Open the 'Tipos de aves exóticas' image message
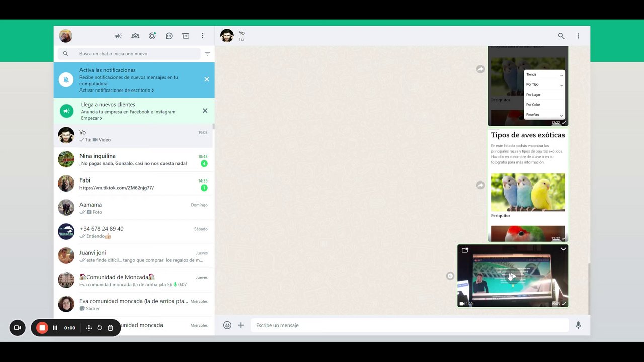The image size is (644, 362). click(528, 186)
